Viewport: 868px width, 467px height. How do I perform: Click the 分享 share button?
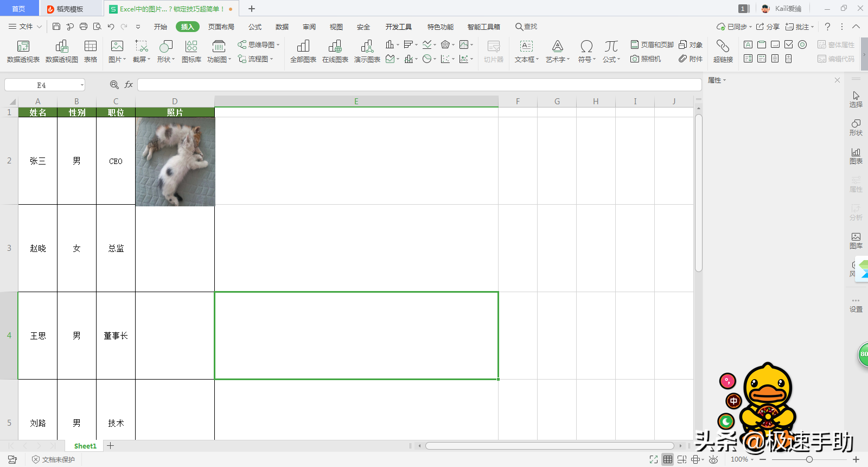click(x=768, y=27)
